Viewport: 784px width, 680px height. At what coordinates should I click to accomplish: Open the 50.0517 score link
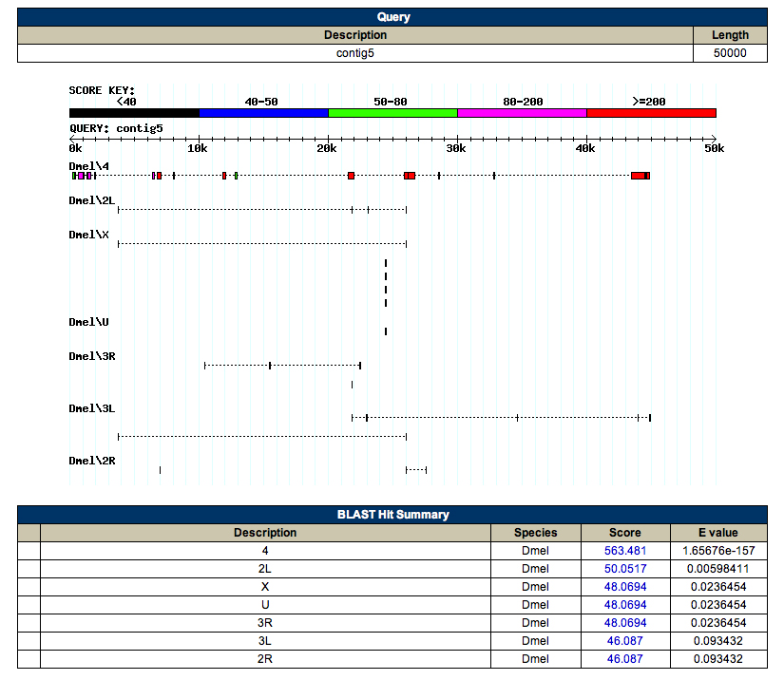[625, 569]
